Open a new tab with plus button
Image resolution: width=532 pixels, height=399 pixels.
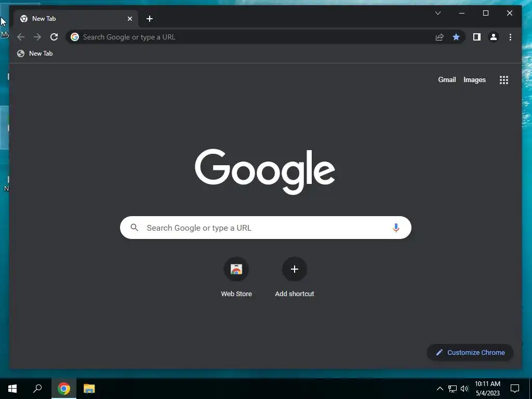(x=150, y=19)
